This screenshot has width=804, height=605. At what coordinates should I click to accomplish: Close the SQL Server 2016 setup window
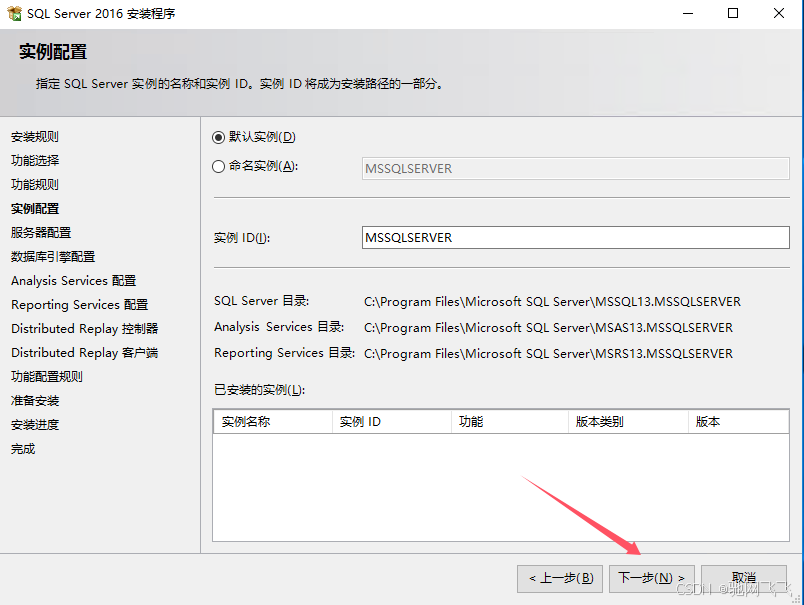pos(779,13)
